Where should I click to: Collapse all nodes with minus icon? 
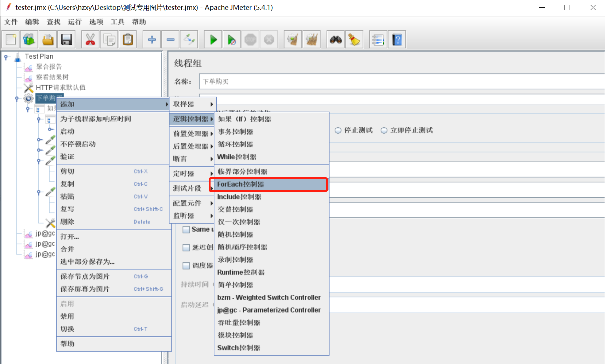coord(170,39)
